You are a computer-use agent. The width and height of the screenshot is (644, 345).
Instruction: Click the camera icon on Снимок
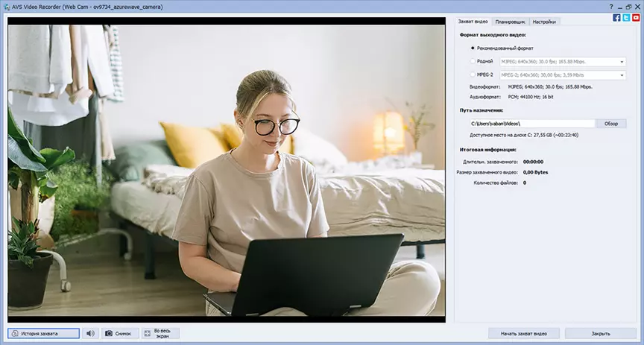click(108, 334)
